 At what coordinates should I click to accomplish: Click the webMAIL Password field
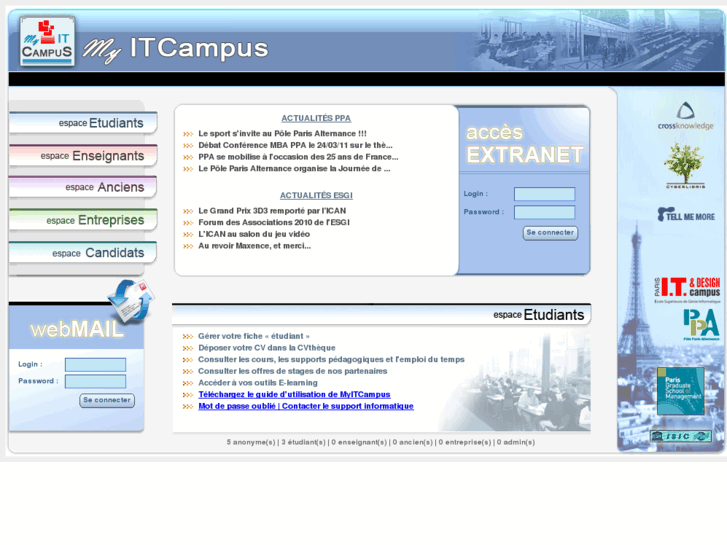point(96,381)
